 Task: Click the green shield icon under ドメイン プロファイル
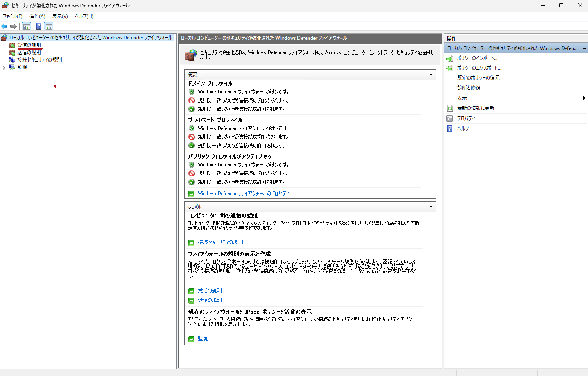(192, 92)
